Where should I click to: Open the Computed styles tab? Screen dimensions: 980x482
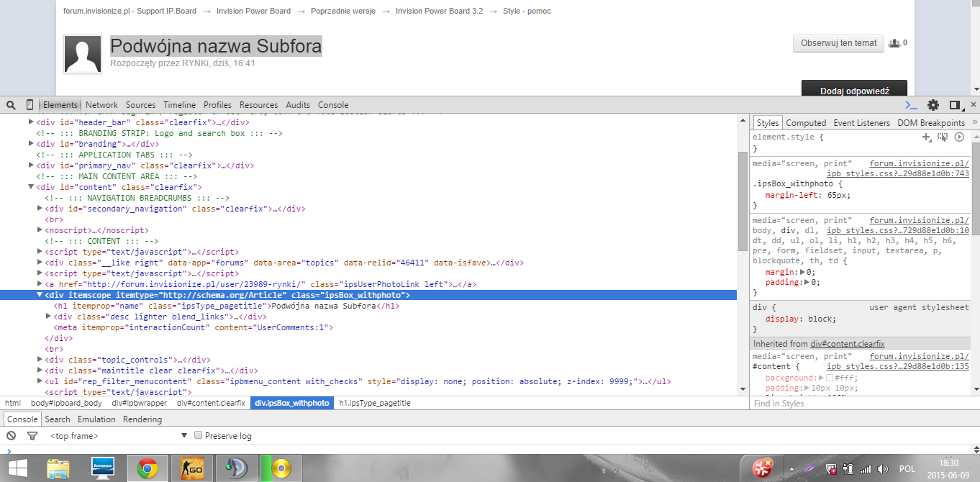[806, 123]
